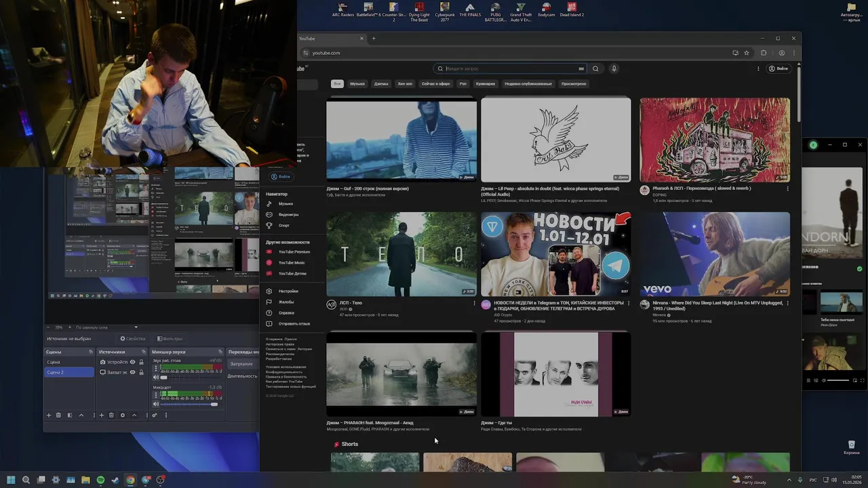
Task: Open desktop audio channel options menu
Action: [x=156, y=368]
